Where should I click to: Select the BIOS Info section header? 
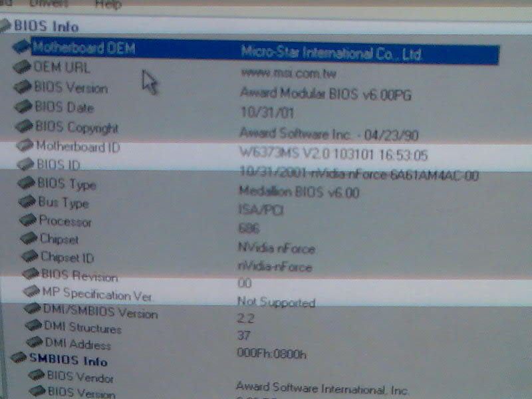(x=46, y=27)
